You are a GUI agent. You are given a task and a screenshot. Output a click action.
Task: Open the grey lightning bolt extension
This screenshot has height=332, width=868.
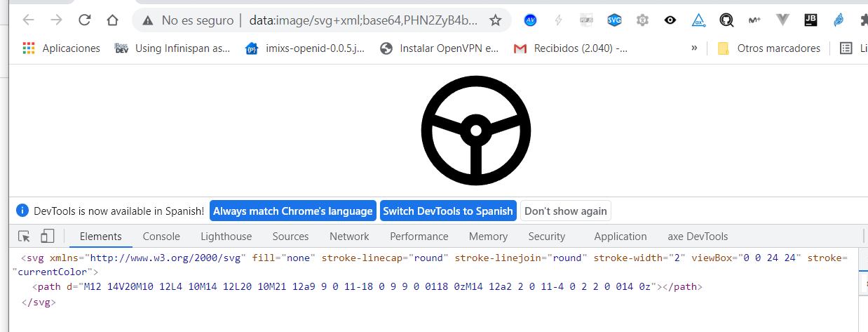click(x=559, y=20)
